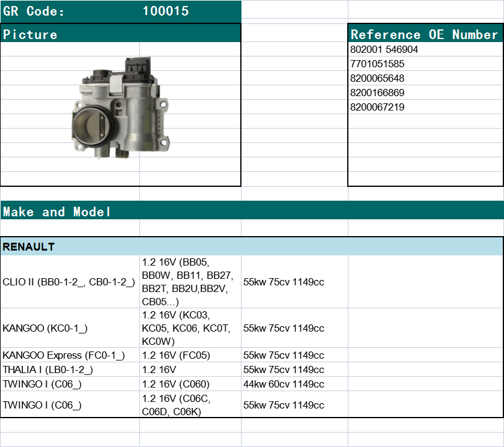Click the "CLIO II (BB0-1-2_, CB0-1-2_)" cell
This screenshot has width=504, height=447.
click(69, 282)
